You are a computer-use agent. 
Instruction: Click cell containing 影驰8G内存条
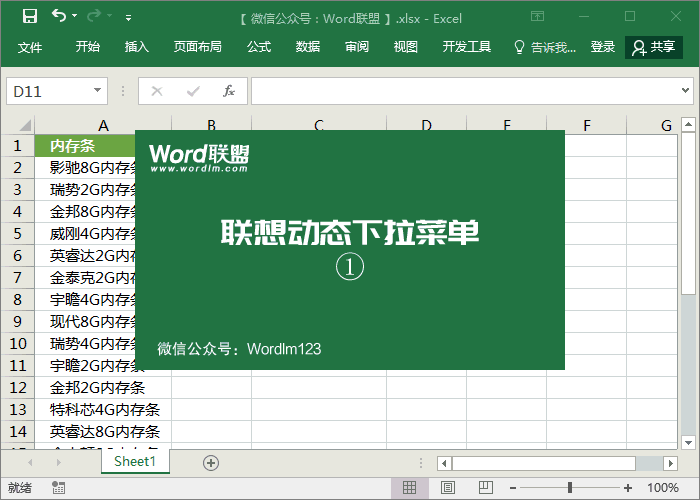pyautogui.click(x=85, y=167)
